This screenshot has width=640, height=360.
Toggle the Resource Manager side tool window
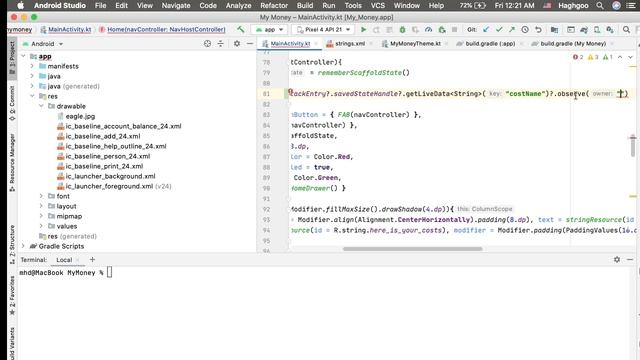[x=12, y=162]
